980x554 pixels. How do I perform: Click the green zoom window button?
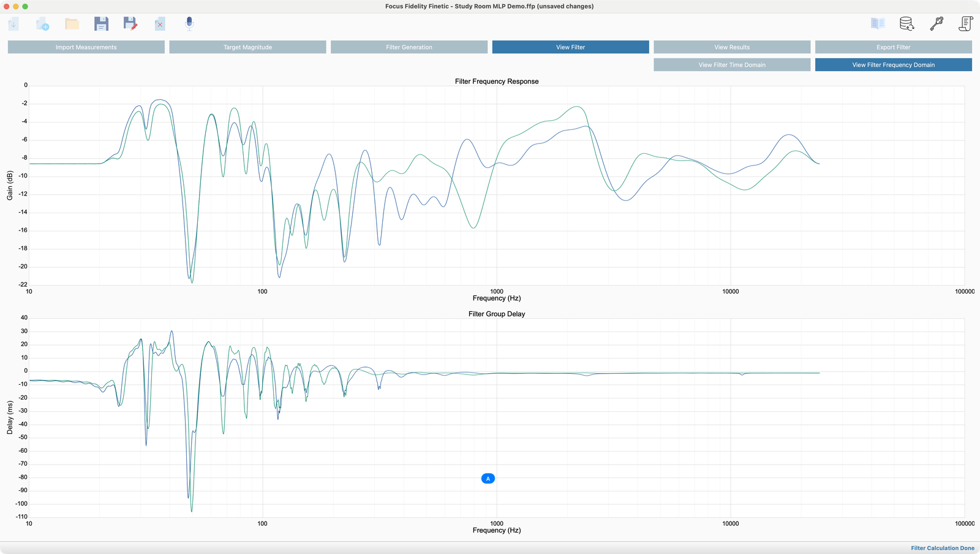coord(25,6)
